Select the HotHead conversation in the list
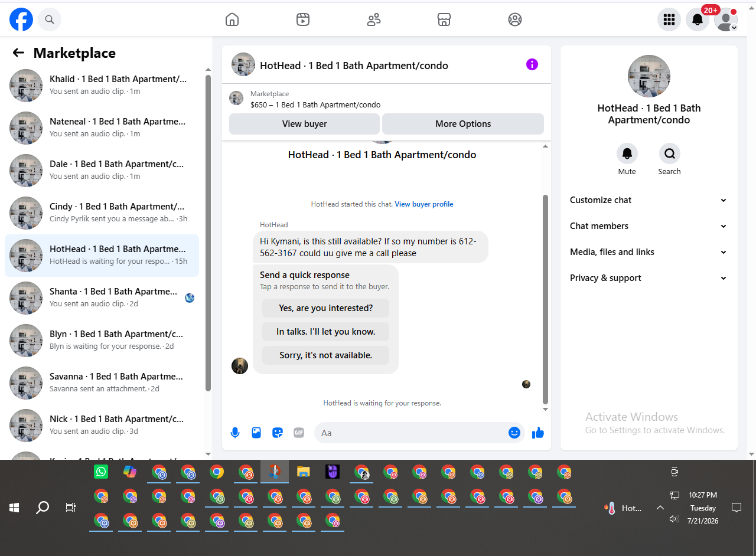The height and width of the screenshot is (556, 756). coord(102,256)
